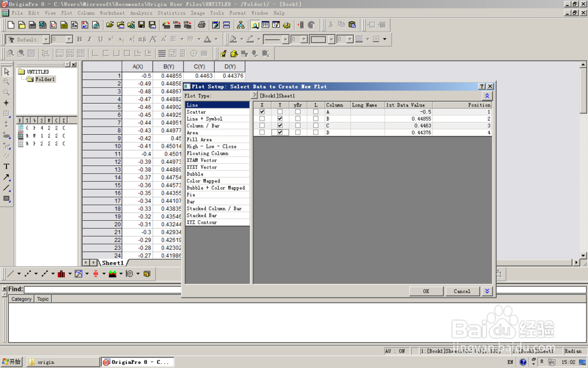Click the Category column header in Find results
This screenshot has height=368, width=588.
[21, 299]
